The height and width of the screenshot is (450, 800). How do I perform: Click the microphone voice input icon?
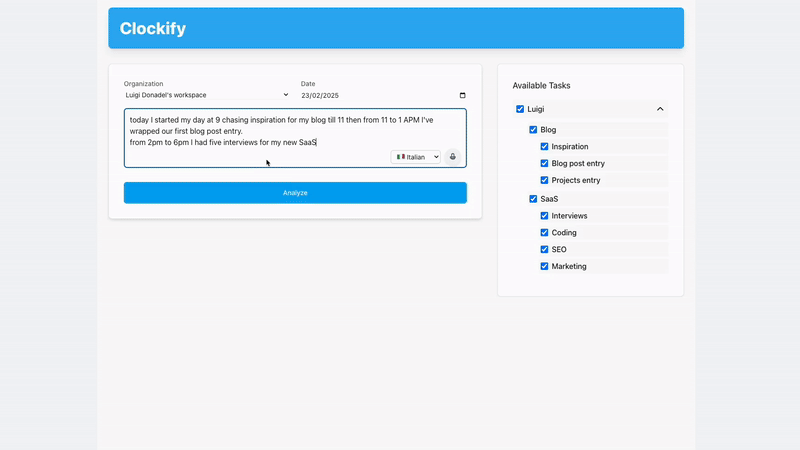point(453,157)
